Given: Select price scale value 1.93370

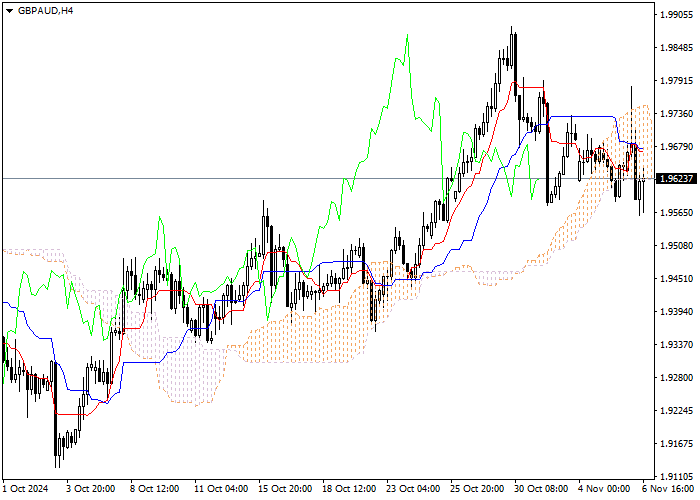Looking at the screenshot, I should pyautogui.click(x=677, y=344).
